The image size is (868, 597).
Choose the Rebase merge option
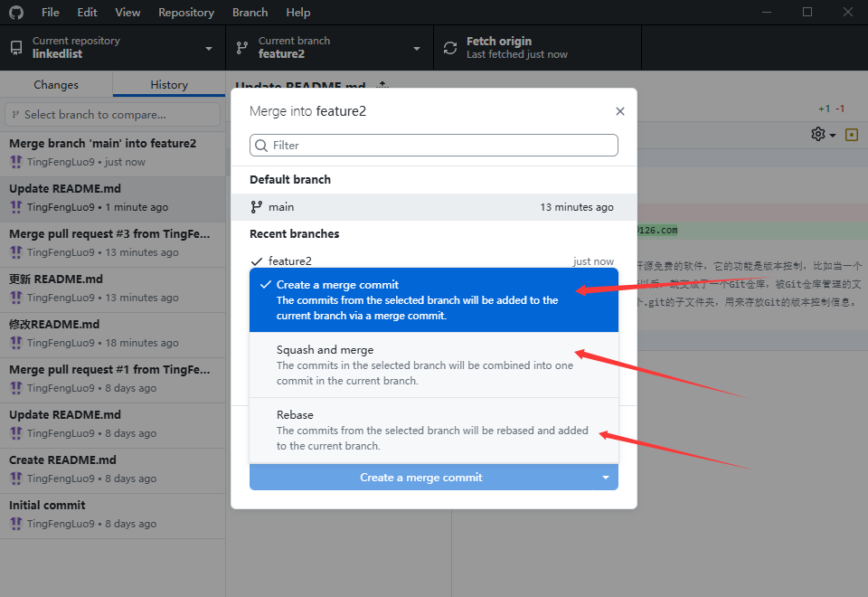pyautogui.click(x=433, y=430)
